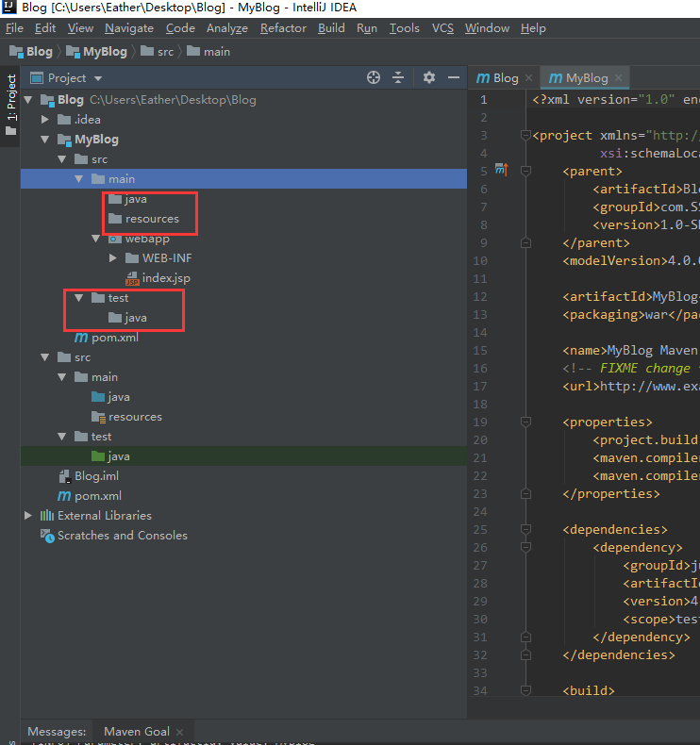Screen dimensions: 700x745
Task: Close the Maven Goal messages tab
Action: [x=179, y=732]
